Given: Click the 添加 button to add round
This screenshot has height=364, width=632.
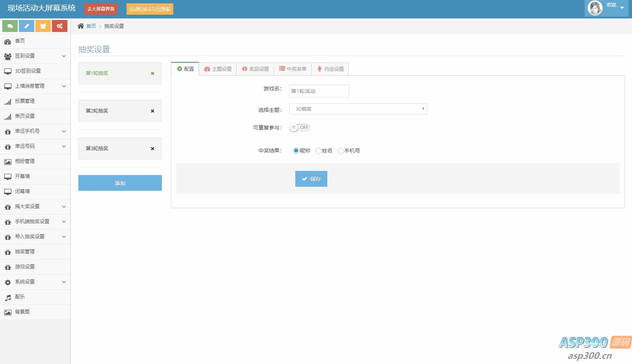Looking at the screenshot, I should (120, 183).
